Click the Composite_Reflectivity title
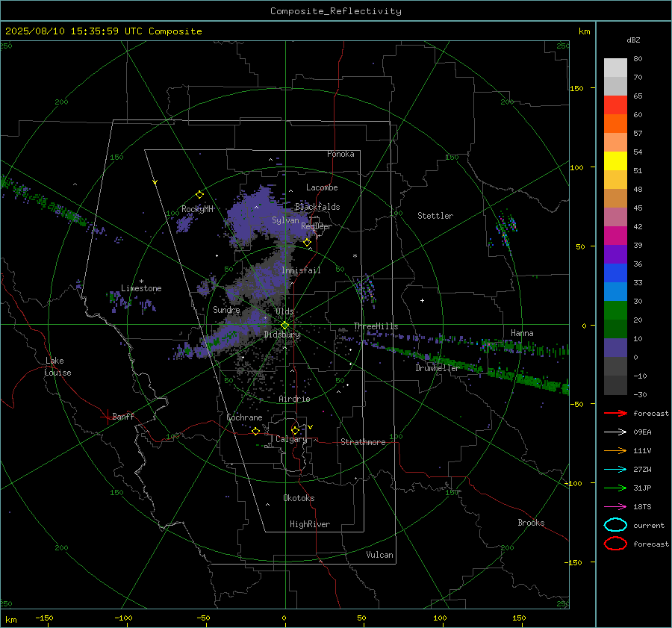The image size is (672, 628). tap(336, 11)
